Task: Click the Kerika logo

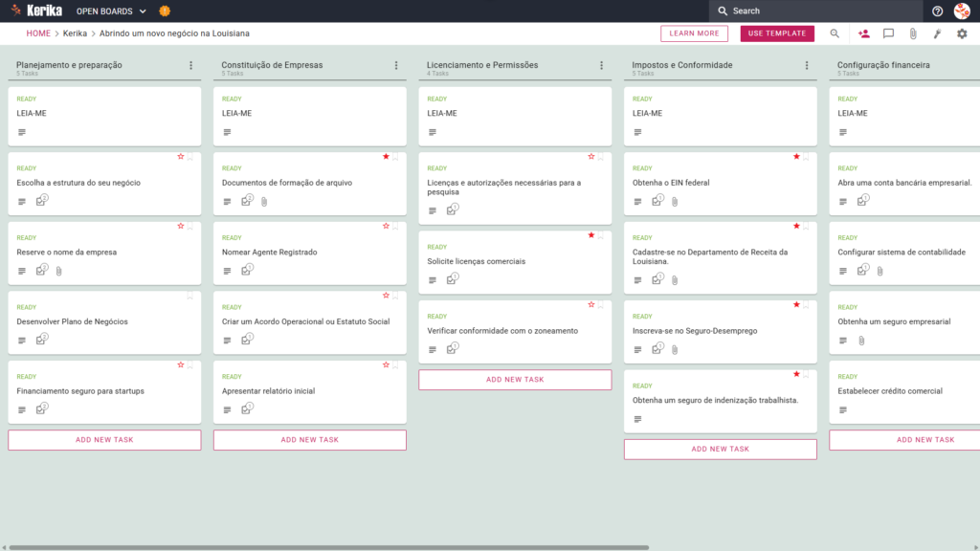Action: tap(36, 11)
